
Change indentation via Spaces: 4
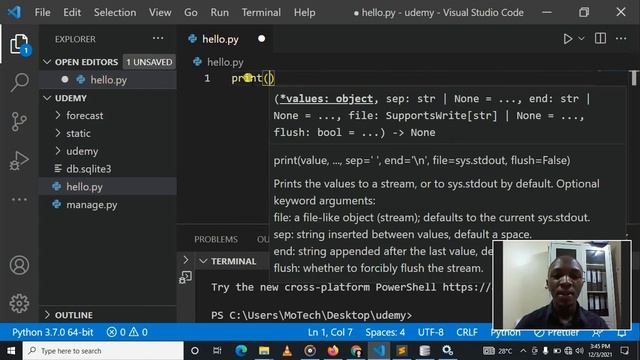(x=385, y=332)
